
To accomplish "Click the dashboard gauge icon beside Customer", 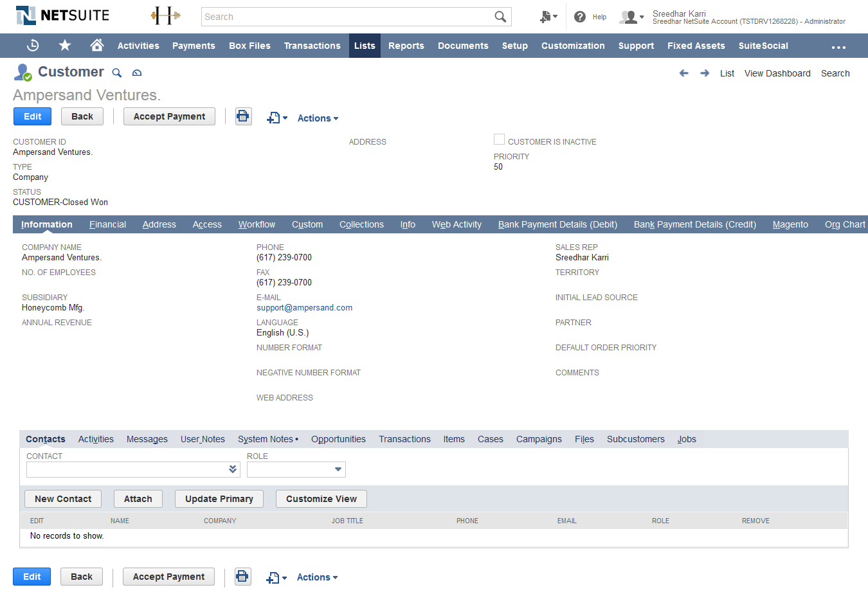I will 137,73.
